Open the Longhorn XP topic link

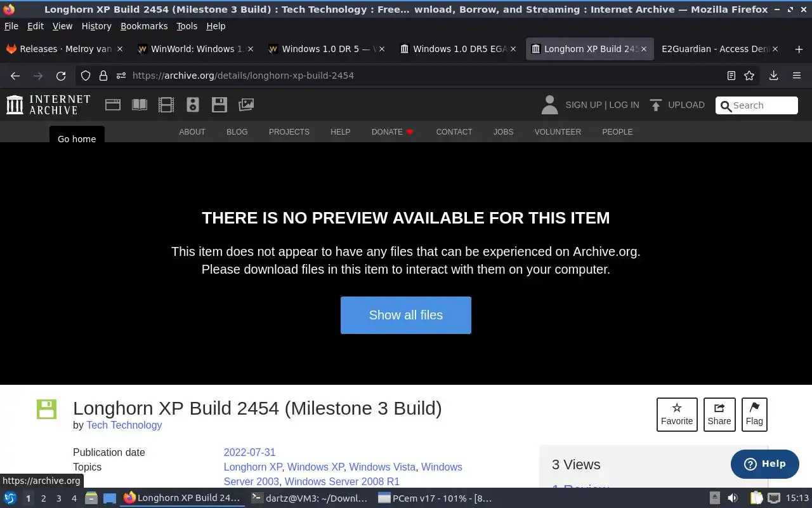pos(253,467)
